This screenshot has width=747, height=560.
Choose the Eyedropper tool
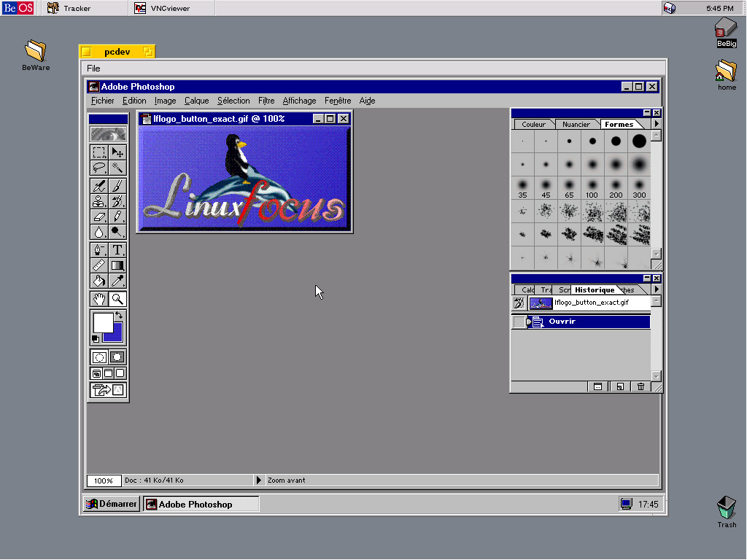coord(117,281)
